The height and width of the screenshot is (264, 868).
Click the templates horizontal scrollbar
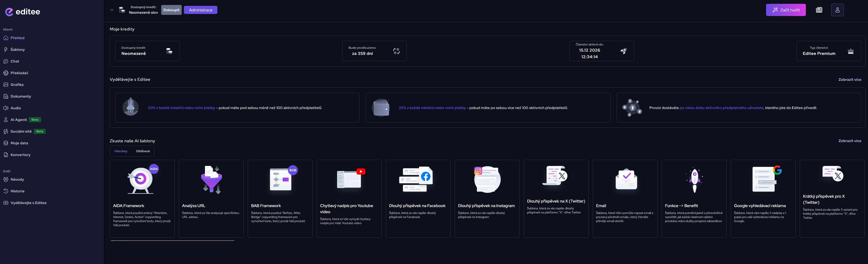coord(172,241)
